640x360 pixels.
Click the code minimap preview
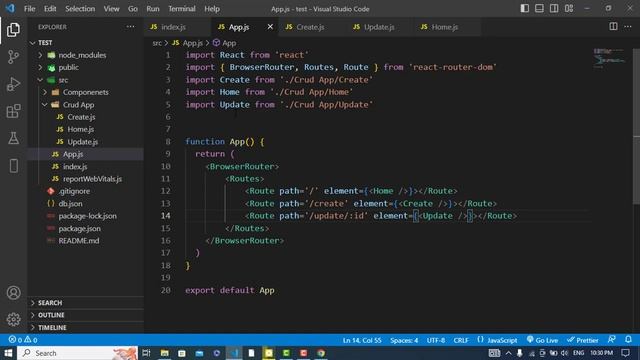pyautogui.click(x=609, y=58)
